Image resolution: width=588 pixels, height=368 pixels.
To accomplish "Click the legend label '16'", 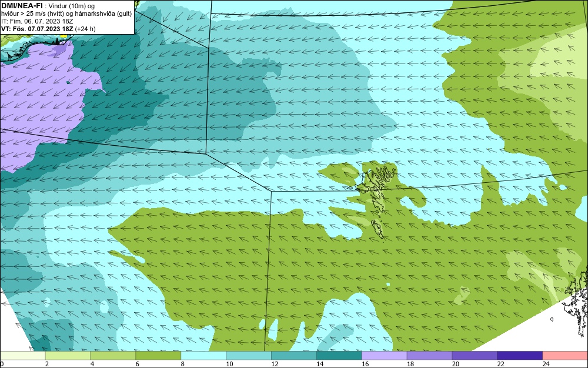I will [x=365, y=364].
